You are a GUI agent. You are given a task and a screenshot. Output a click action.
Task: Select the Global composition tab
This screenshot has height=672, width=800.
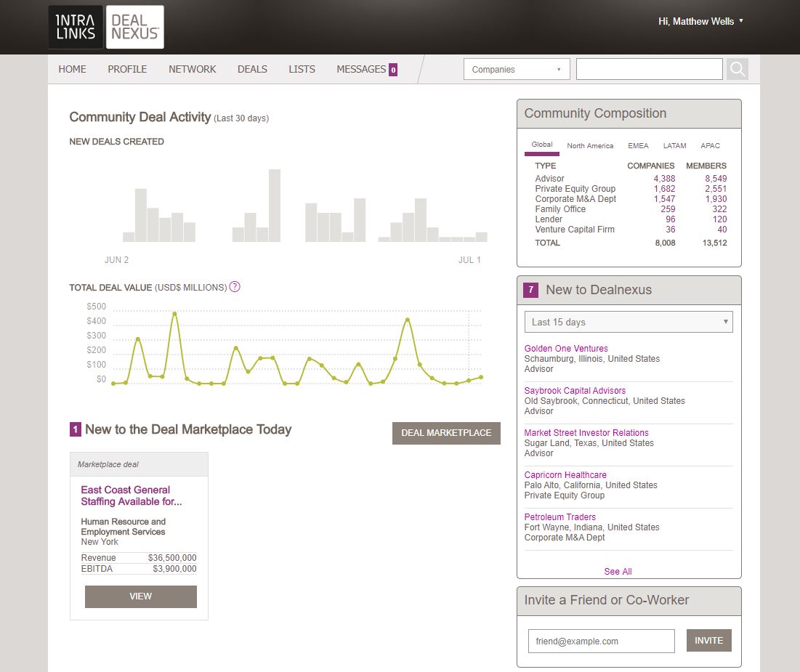(542, 145)
